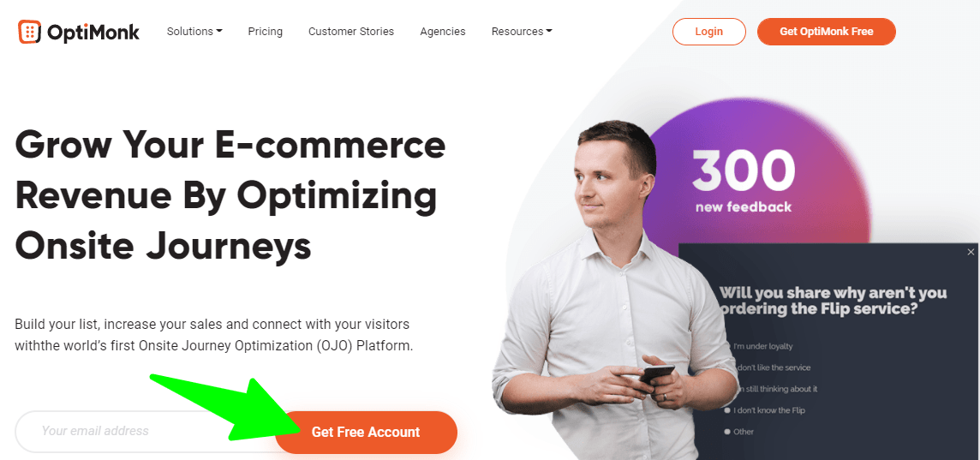Image resolution: width=980 pixels, height=460 pixels.
Task: Click the Login button
Action: (708, 31)
